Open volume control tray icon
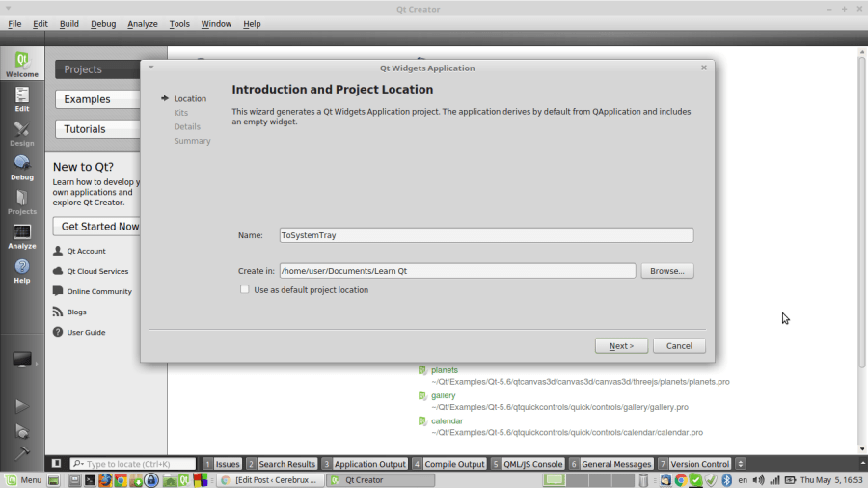The height and width of the screenshot is (488, 868). coord(758,480)
